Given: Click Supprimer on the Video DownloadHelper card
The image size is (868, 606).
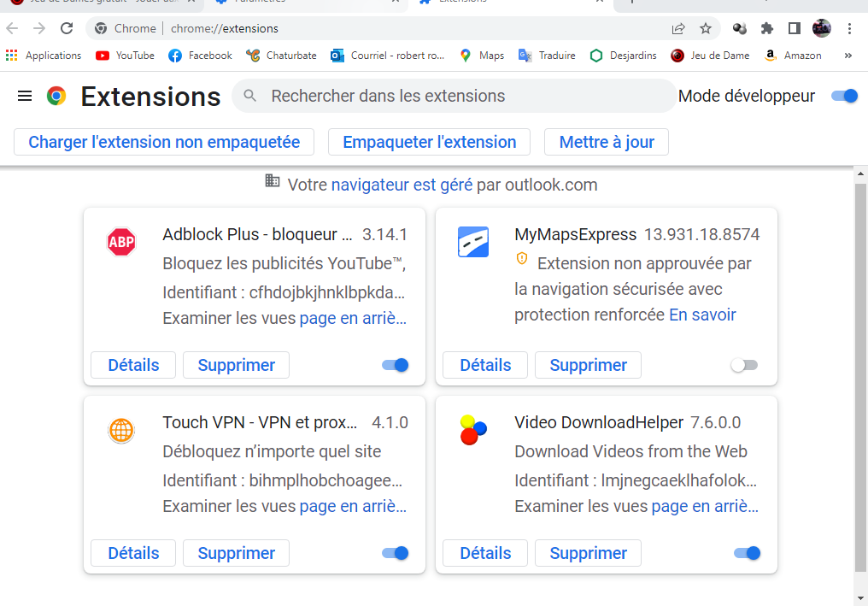Looking at the screenshot, I should tap(588, 553).
